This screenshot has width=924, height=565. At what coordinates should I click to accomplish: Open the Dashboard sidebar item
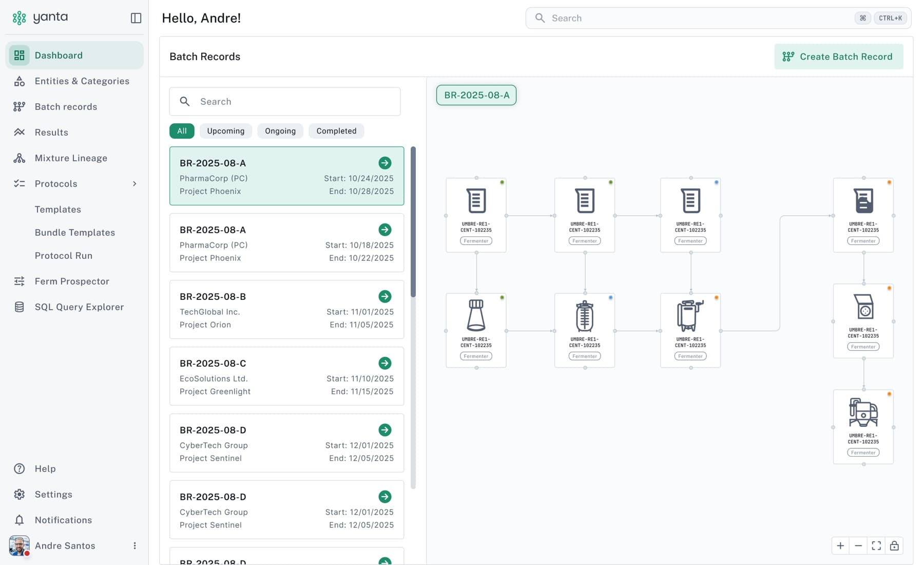click(74, 55)
